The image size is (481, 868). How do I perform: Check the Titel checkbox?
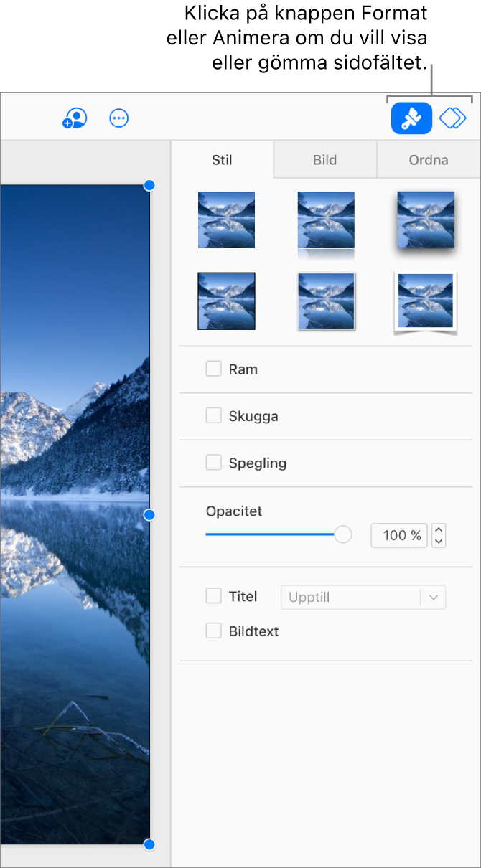214,596
